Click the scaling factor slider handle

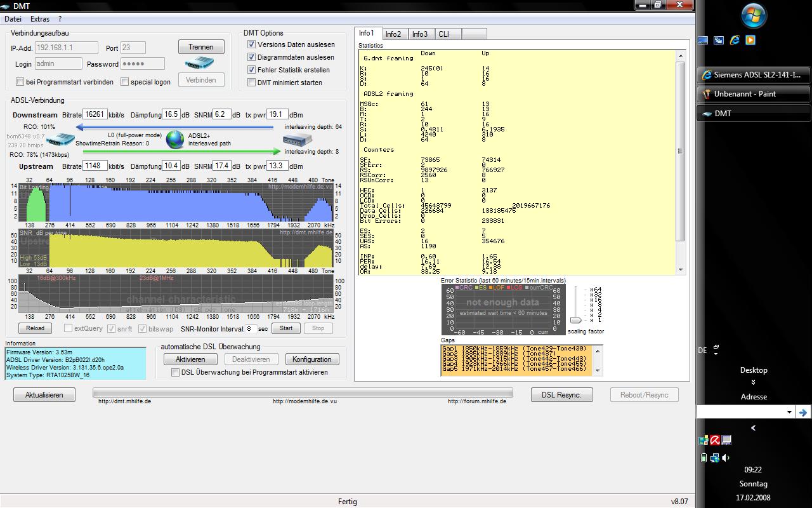[x=576, y=320]
